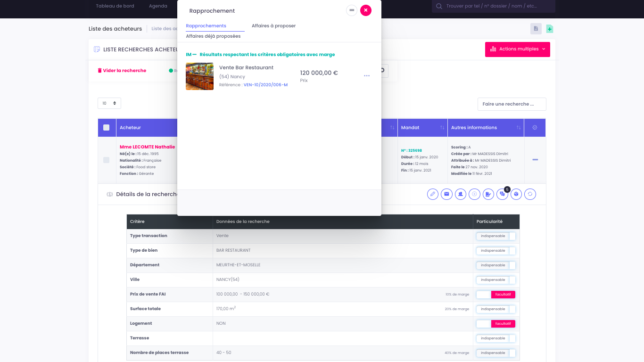Click the hamburger menu in the Rapprochement dialog
The width and height of the screenshot is (644, 362).
coord(351,10)
